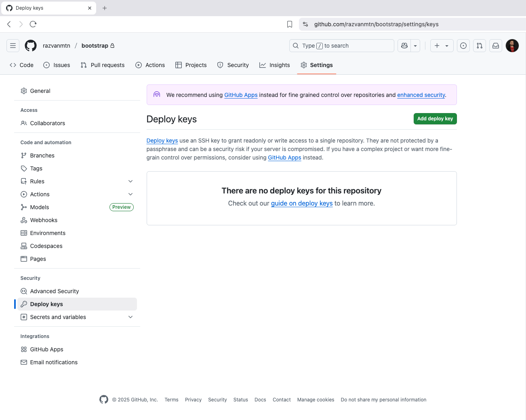Follow the enhanced security link
Image resolution: width=526 pixels, height=420 pixels.
click(421, 95)
